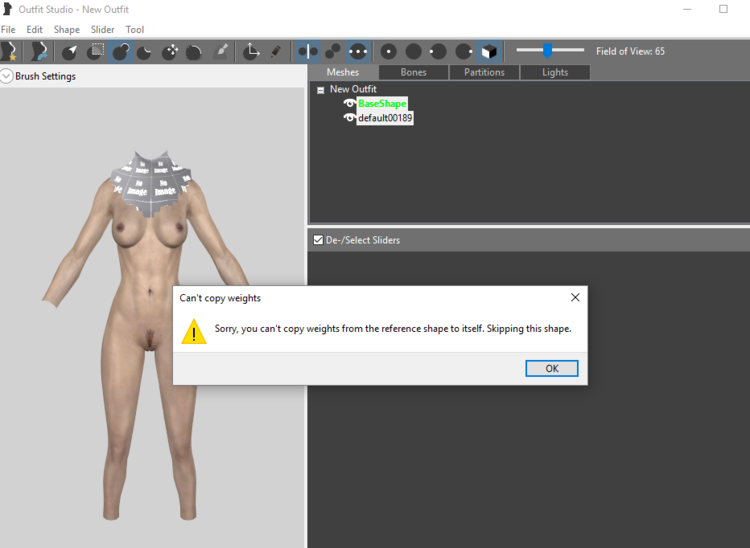Toggle X-Mirror symmetry editing
This screenshot has width=750, height=548.
pos(307,51)
